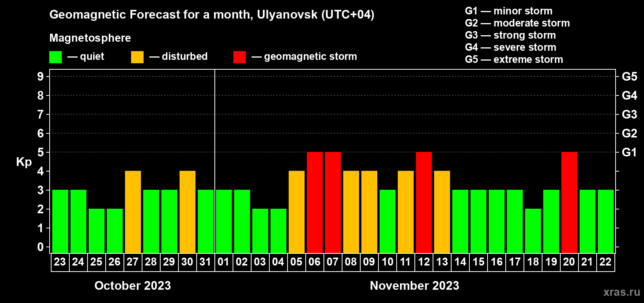
Task: Select the orange bar for November 11
Action: click(x=406, y=212)
